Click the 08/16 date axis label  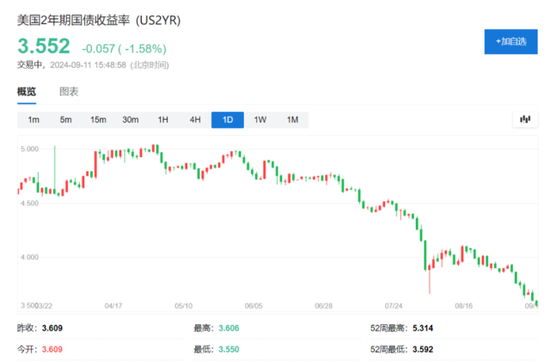[x=463, y=306]
